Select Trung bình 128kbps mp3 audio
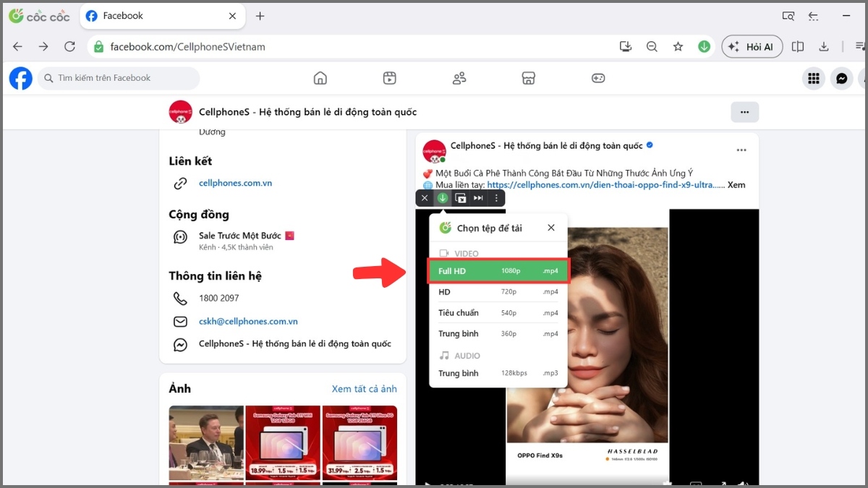 coord(498,373)
